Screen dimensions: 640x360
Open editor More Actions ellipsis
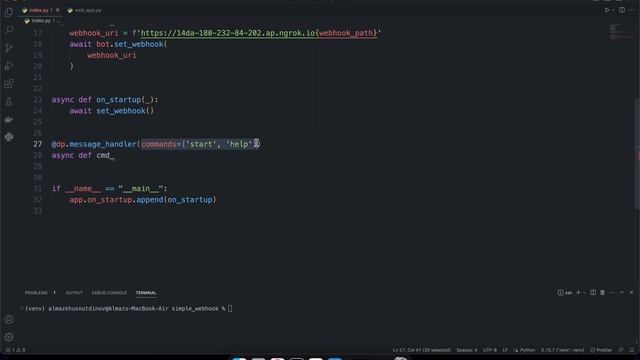tap(632, 10)
